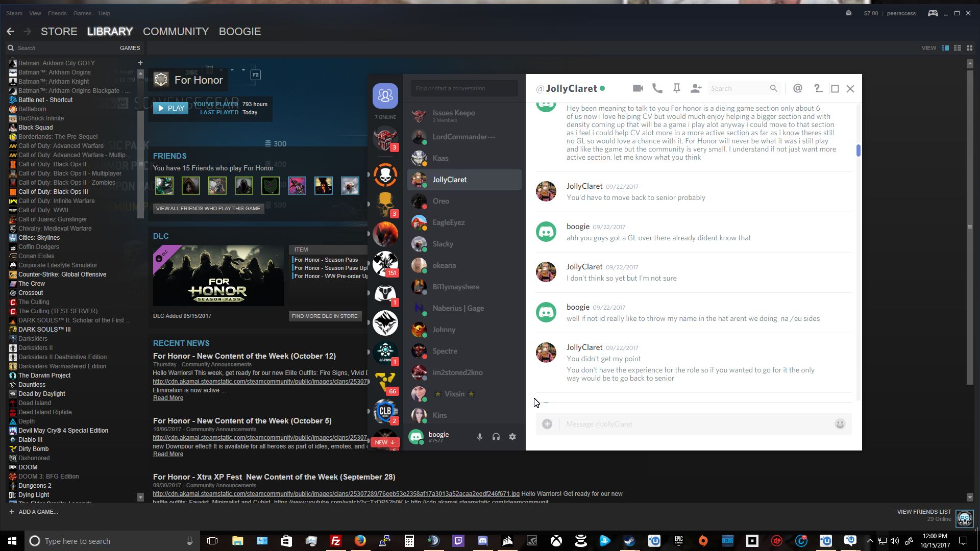Click FIND MORE DLC IN STORE

point(325,316)
